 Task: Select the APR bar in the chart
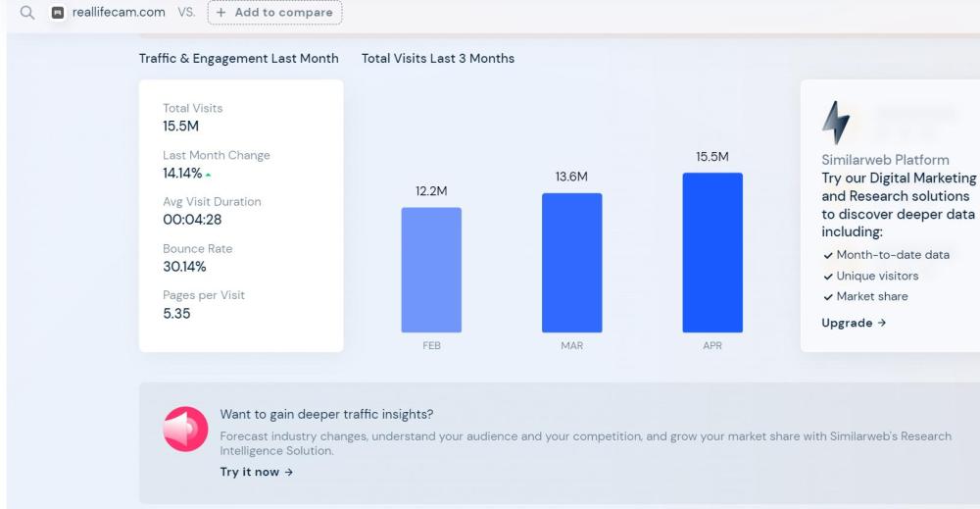coord(712,252)
